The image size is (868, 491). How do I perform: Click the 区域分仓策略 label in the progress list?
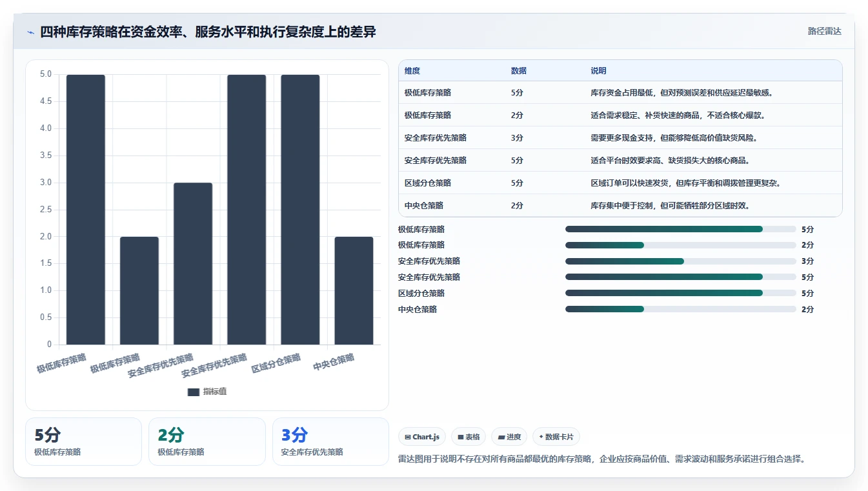click(421, 294)
